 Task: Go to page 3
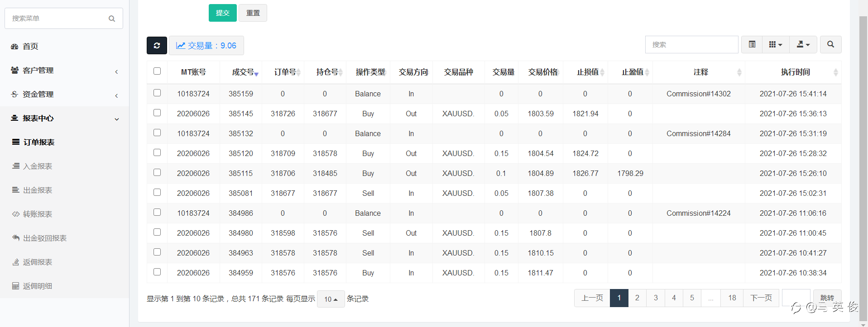click(x=656, y=298)
